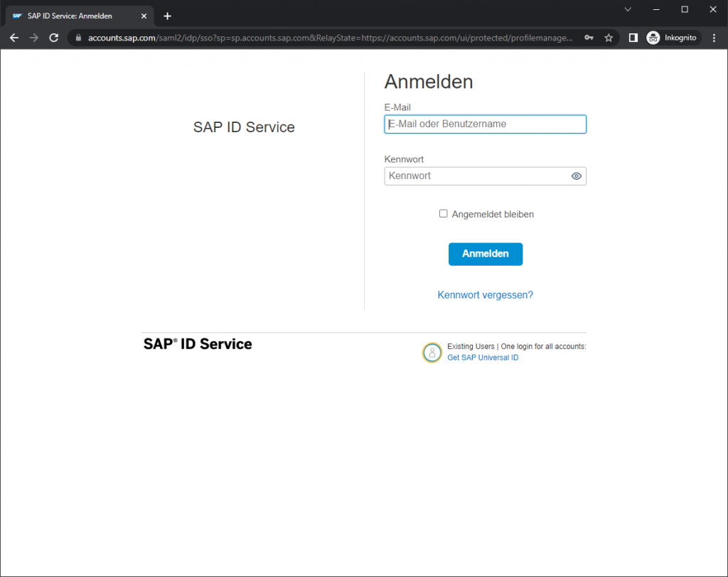Open the Kennwort vergessen link
The image size is (728, 577).
486,294
